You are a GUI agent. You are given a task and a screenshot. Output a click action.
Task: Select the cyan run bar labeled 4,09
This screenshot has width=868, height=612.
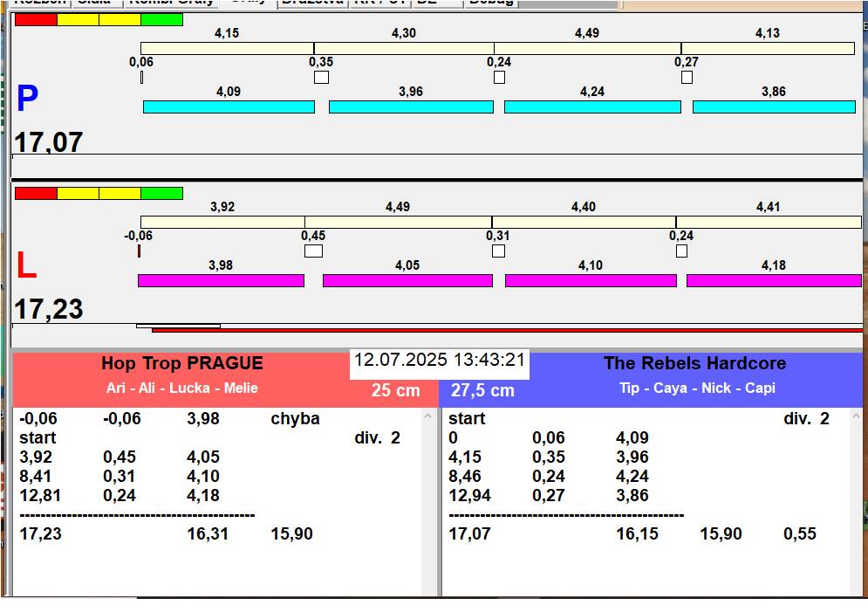tap(229, 107)
